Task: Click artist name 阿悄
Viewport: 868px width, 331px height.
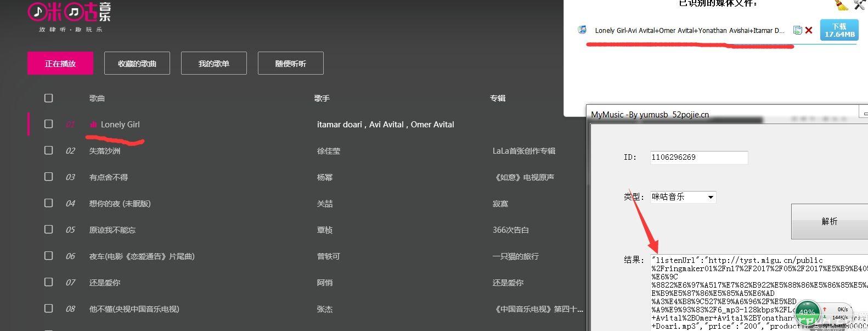Action: pyautogui.click(x=325, y=283)
